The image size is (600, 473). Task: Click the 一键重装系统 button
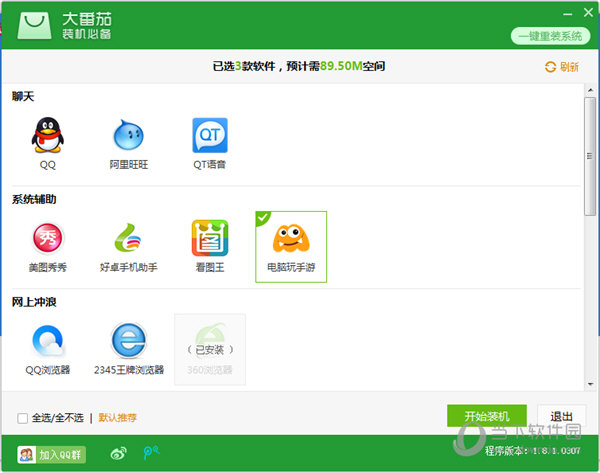coord(550,36)
